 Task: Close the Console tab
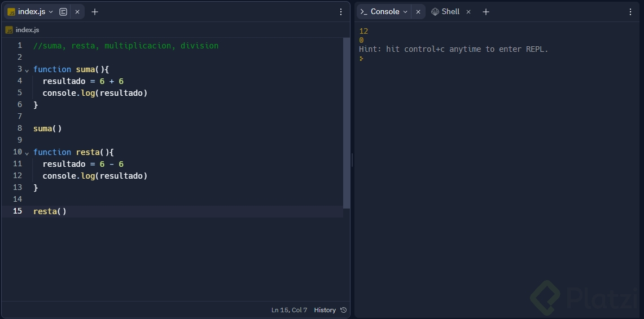click(418, 12)
